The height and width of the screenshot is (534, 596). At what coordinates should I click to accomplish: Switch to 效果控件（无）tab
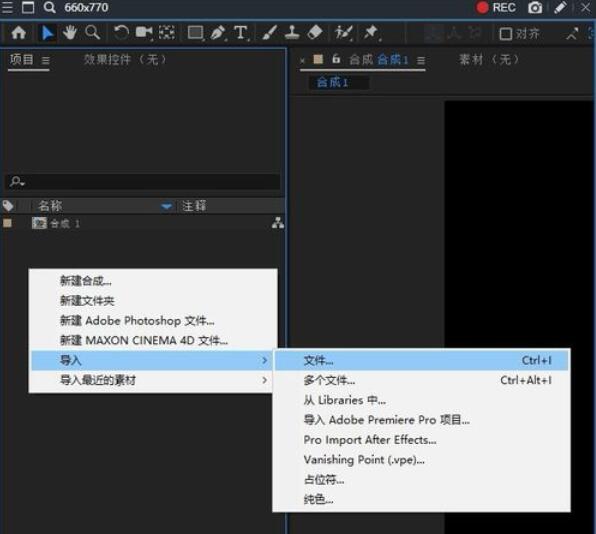[x=125, y=59]
